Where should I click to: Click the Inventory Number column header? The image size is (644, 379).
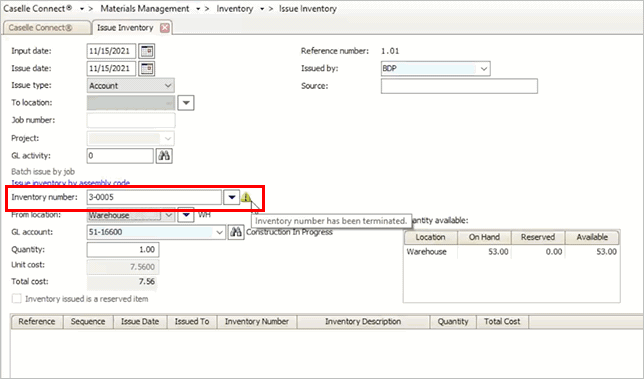pyautogui.click(x=257, y=322)
